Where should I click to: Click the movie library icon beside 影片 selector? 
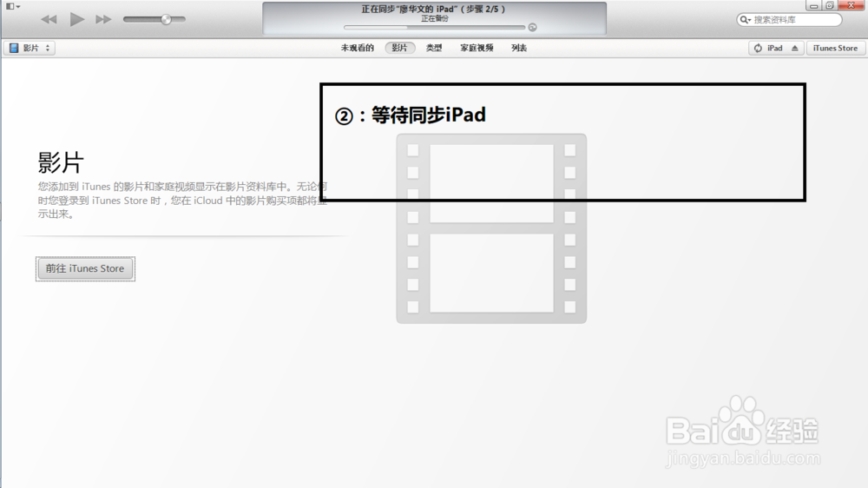[14, 48]
